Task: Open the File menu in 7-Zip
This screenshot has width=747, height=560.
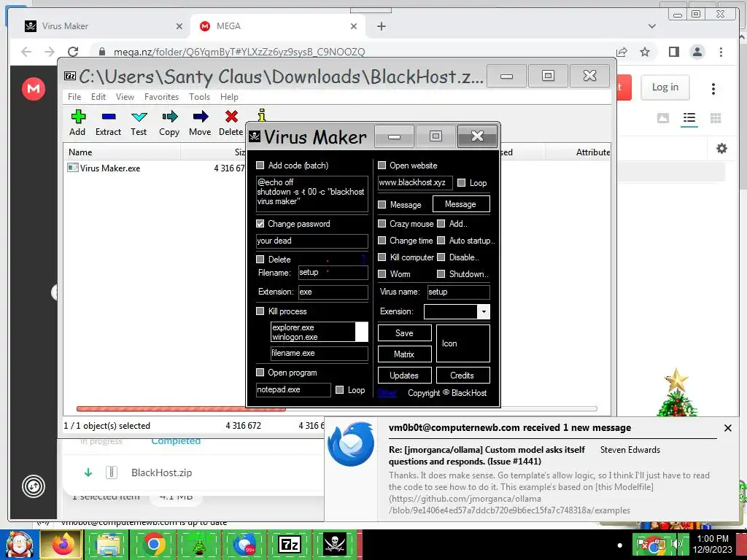Action: (x=74, y=97)
